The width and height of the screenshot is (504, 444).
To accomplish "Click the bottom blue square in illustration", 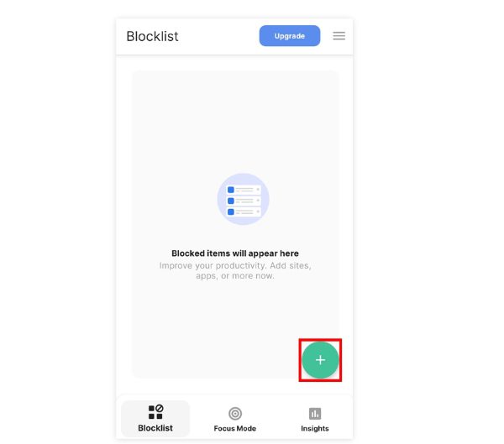I will [231, 212].
